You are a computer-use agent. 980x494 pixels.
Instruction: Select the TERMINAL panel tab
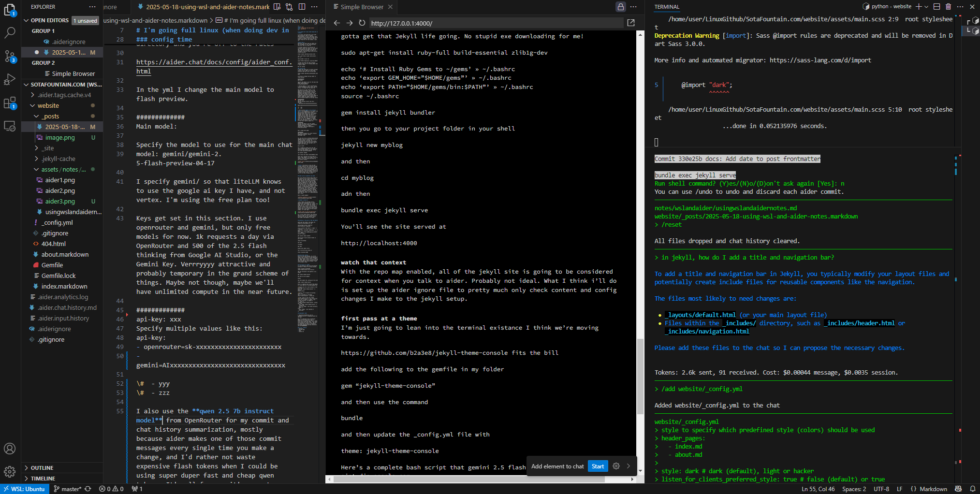point(667,7)
